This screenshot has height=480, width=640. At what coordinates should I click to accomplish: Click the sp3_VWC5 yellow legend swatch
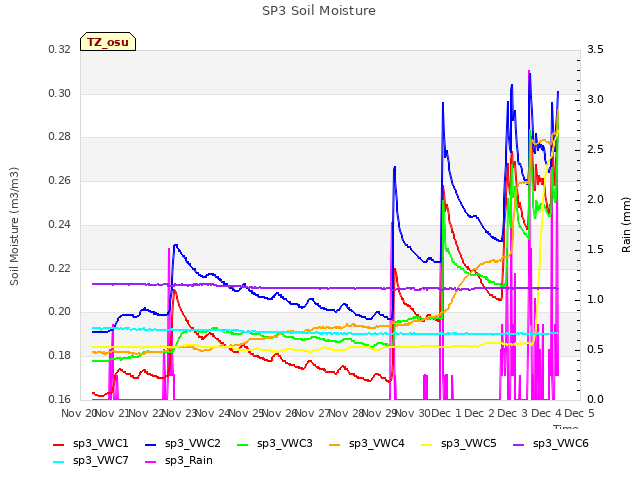click(427, 444)
